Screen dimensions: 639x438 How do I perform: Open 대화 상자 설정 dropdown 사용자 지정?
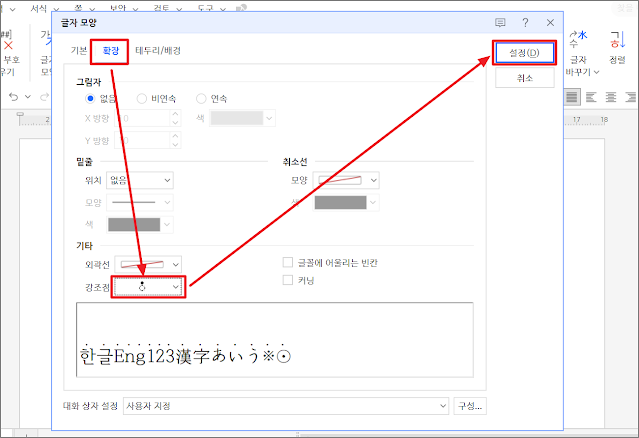point(286,406)
